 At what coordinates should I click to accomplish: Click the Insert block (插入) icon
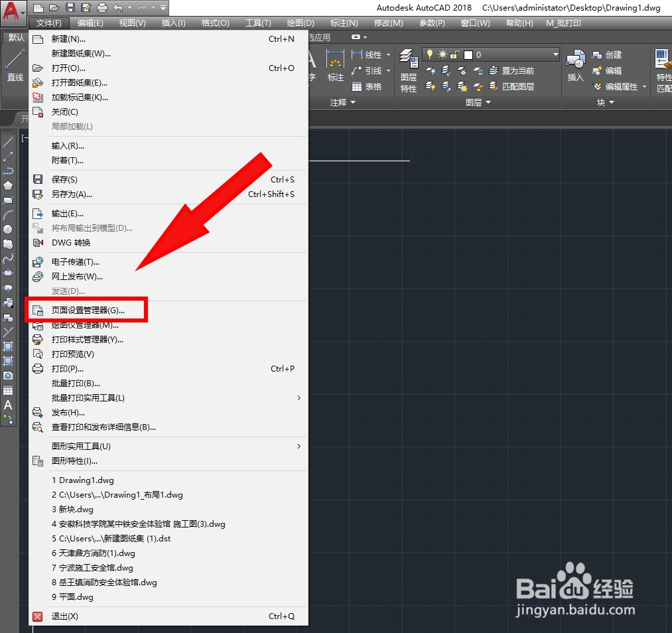point(575,65)
